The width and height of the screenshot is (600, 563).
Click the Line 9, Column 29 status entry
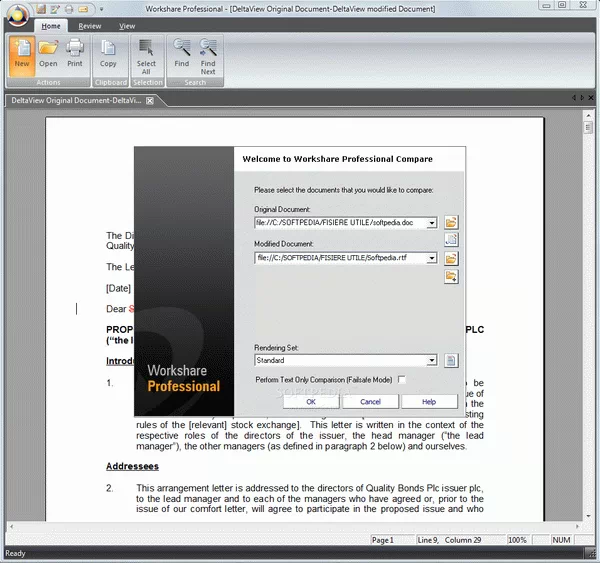[x=460, y=540]
